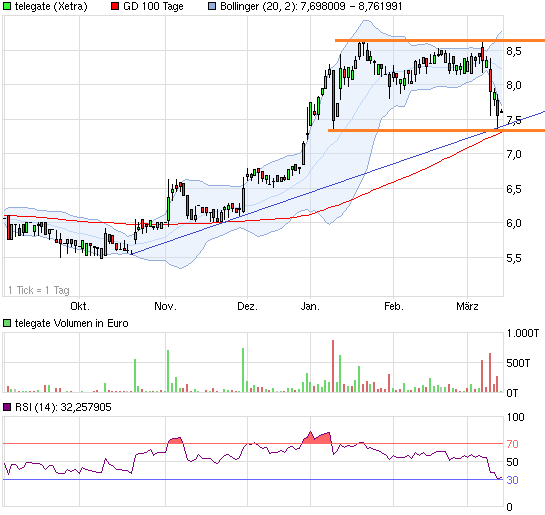This screenshot has height=515, width=545.
Task: Click the 8,5 price axis label
Action: click(514, 51)
